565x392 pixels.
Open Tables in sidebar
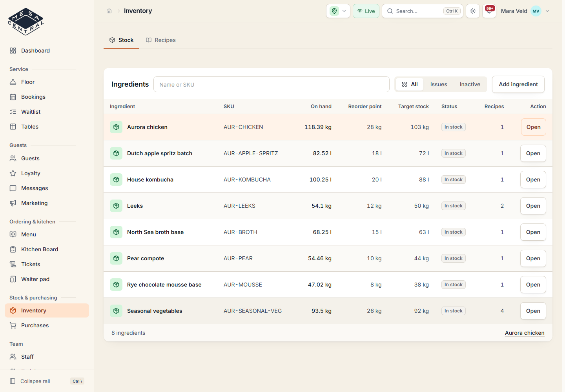pos(47,127)
